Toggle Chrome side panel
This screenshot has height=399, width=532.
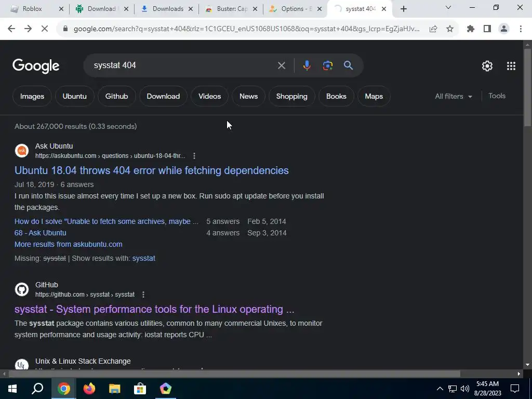[x=487, y=29]
